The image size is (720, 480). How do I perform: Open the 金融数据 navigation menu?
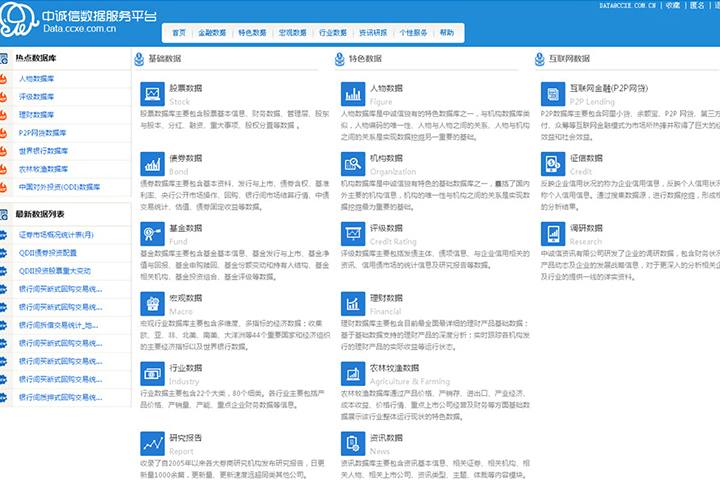(x=212, y=33)
